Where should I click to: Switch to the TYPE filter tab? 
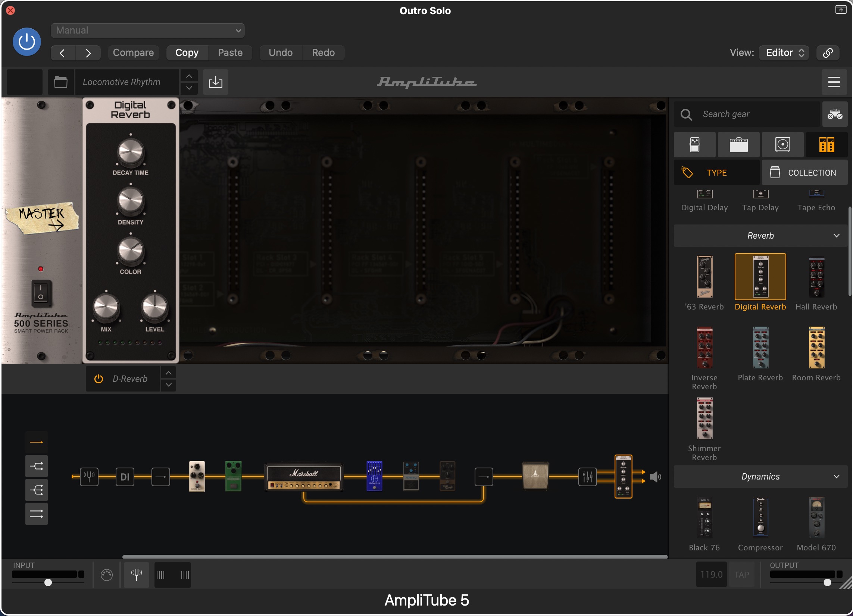tap(716, 173)
